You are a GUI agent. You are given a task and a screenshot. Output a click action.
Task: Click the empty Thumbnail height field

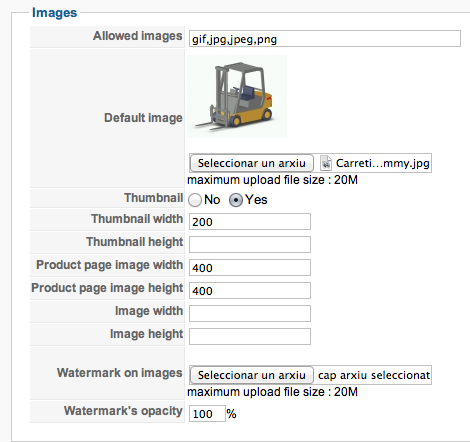pos(250,244)
